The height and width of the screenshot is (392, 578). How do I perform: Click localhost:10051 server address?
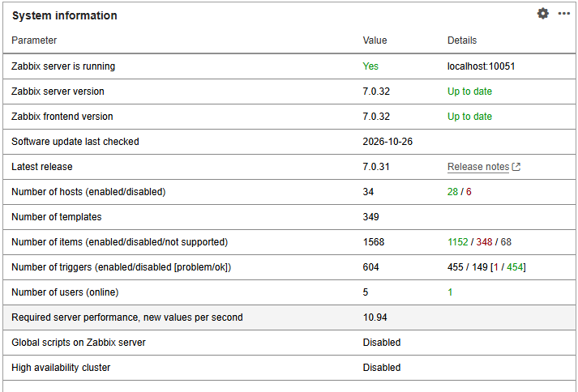(x=481, y=66)
